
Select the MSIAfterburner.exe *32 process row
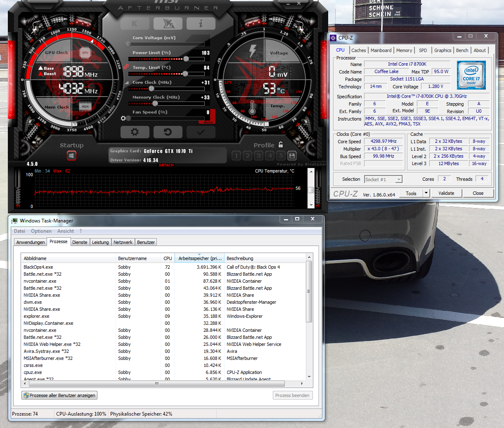click(x=164, y=358)
